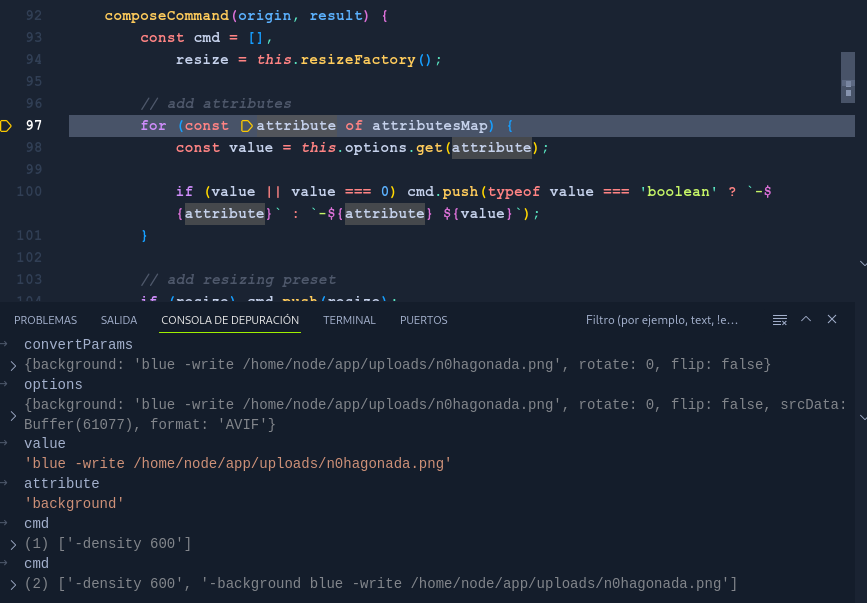This screenshot has width=867, height=603.
Task: Expand the convertParams object output
Action: pyautogui.click(x=13, y=366)
